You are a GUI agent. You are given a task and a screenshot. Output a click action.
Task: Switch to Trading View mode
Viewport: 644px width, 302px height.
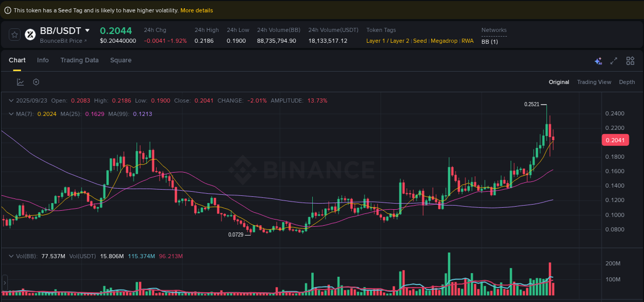click(x=594, y=82)
